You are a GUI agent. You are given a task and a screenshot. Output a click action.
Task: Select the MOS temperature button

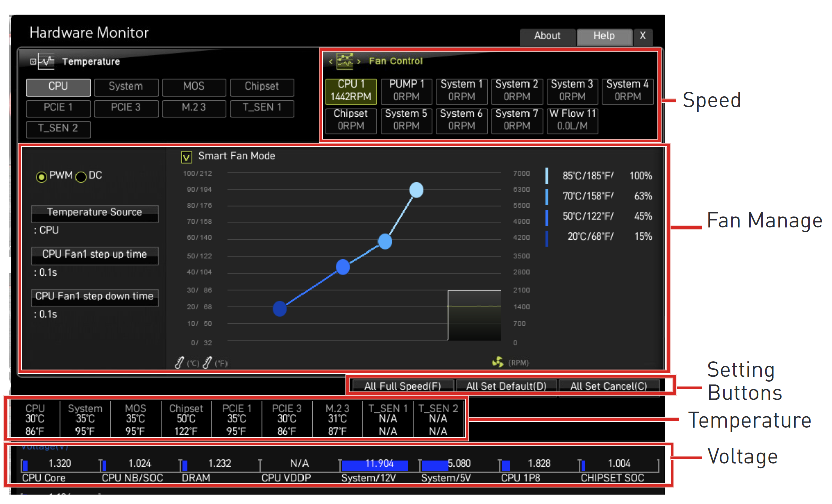[x=194, y=87]
